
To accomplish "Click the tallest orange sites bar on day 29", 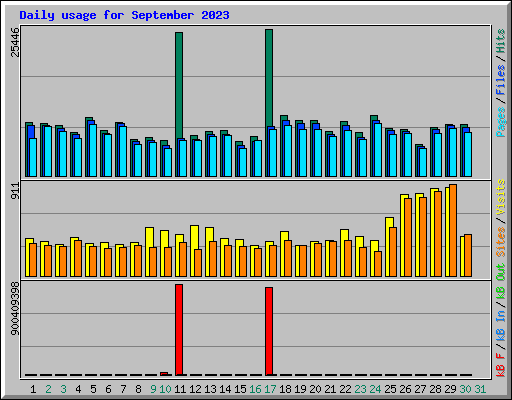I will [x=453, y=230].
